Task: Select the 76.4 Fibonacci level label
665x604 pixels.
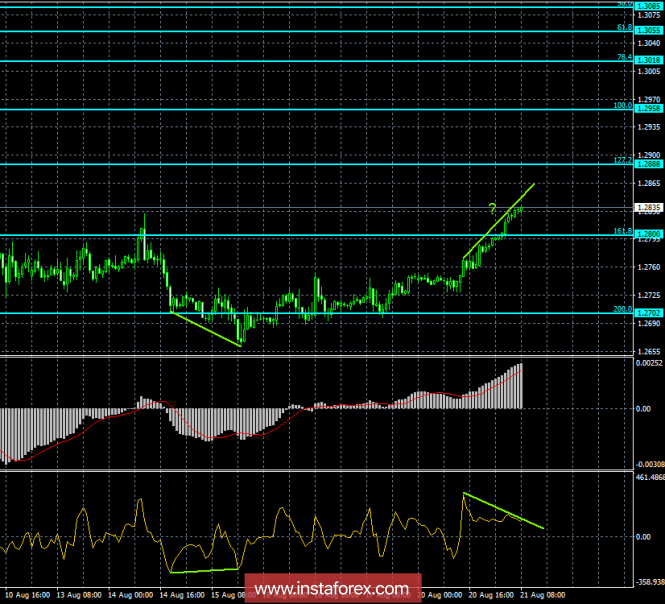Action: 624,57
